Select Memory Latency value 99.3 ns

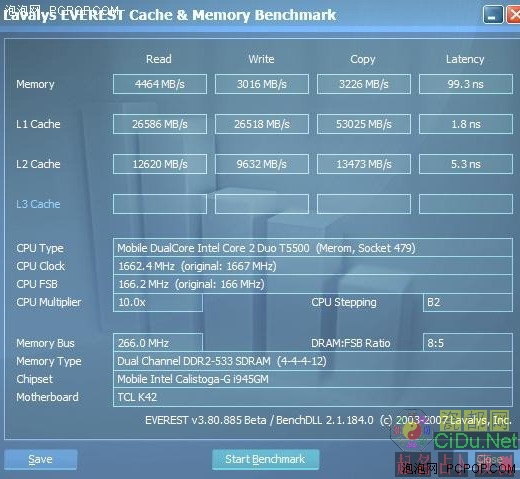pos(466,84)
